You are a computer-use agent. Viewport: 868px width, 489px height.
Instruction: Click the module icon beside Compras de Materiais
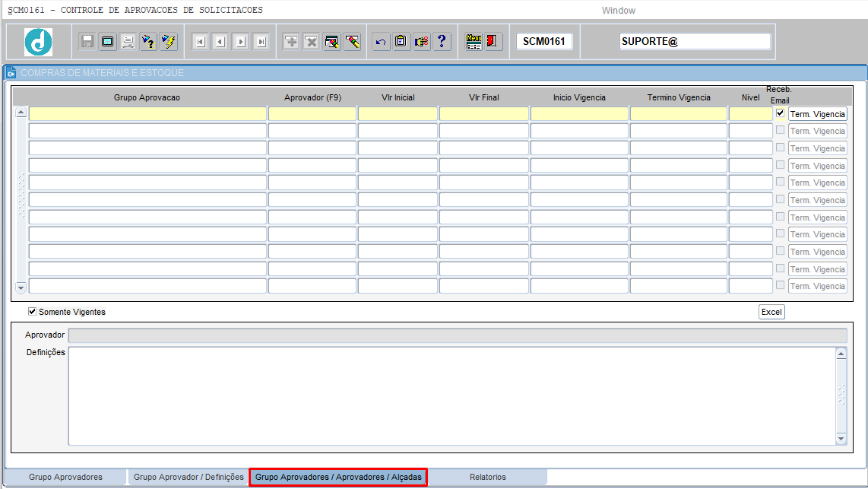coord(11,72)
